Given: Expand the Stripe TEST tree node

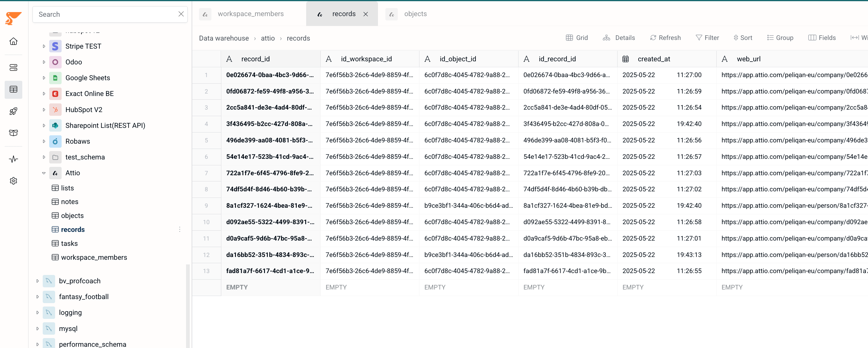Looking at the screenshot, I should [44, 46].
